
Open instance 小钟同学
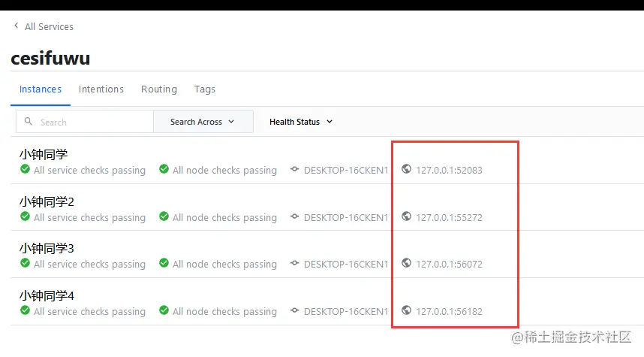click(x=44, y=155)
